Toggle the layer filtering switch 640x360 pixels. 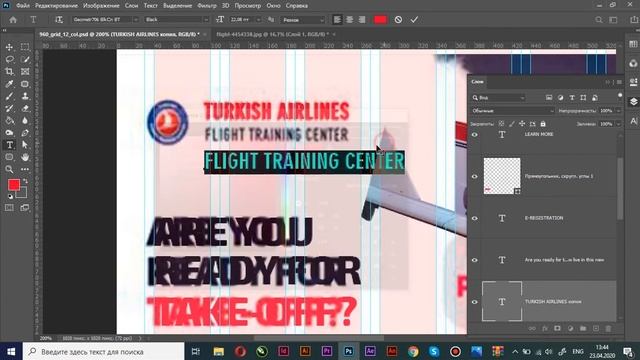(x=620, y=96)
